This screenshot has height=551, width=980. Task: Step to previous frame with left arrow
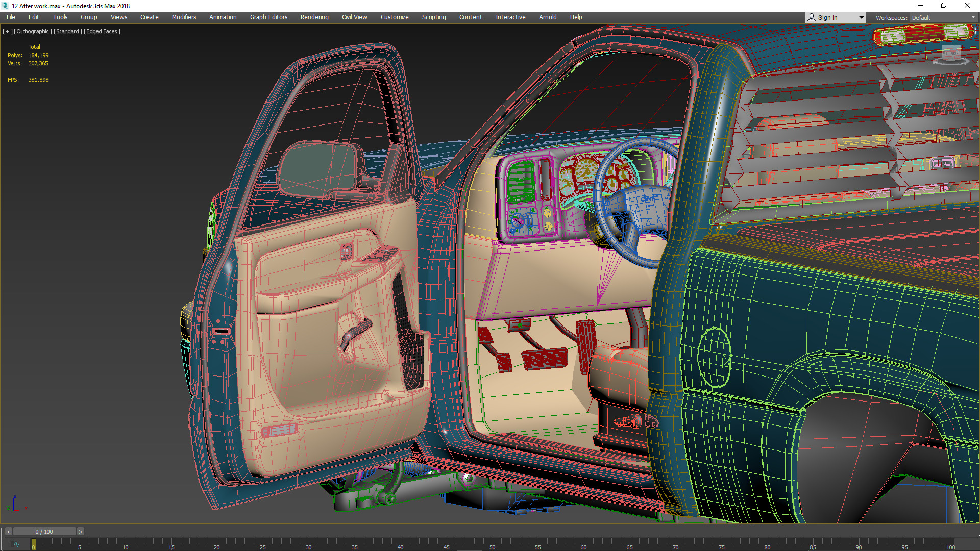(8, 532)
